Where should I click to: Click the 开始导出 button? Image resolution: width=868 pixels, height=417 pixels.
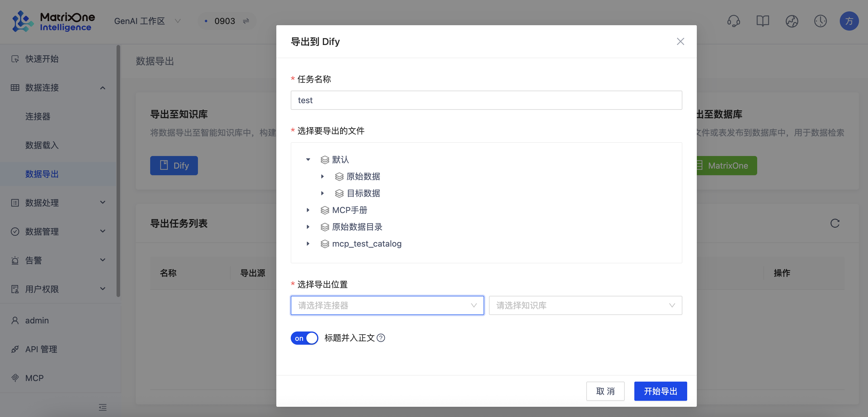click(660, 391)
